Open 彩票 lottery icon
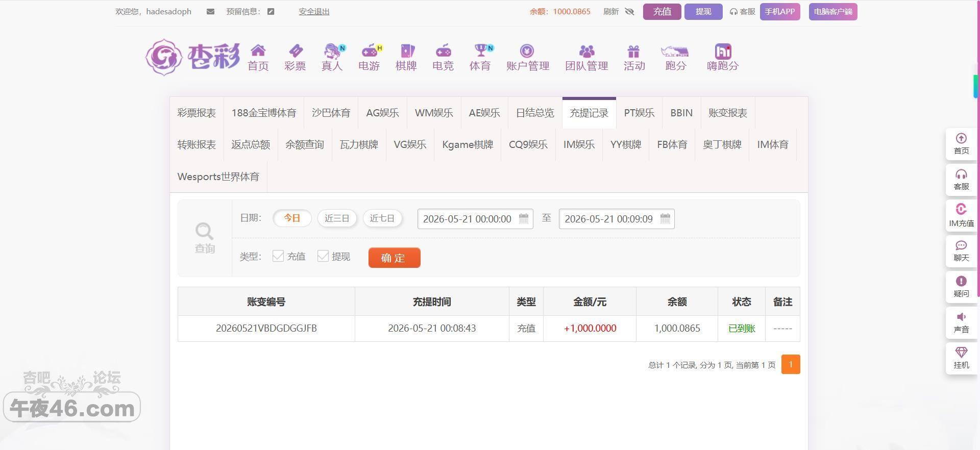Screen dimensions: 980x450 (296, 51)
